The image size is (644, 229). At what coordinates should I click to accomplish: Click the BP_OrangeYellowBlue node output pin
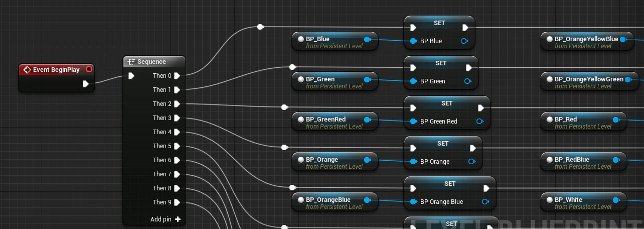[x=623, y=39]
